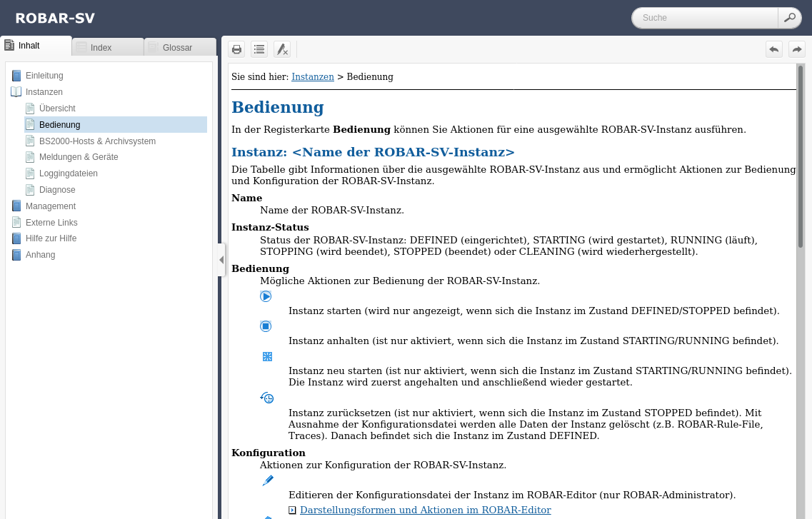Screen dimensions: 812x519
Task: Open the Loggingdateien topic
Action: [69, 173]
